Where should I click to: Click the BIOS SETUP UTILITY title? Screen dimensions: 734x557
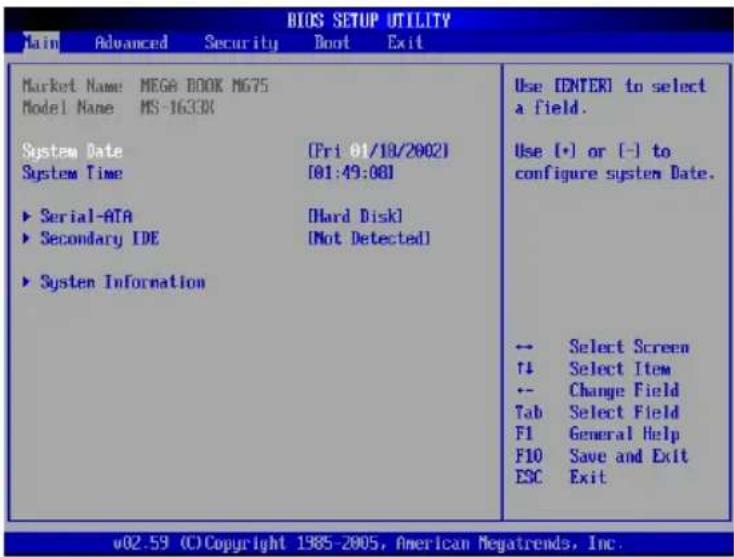[x=369, y=21]
